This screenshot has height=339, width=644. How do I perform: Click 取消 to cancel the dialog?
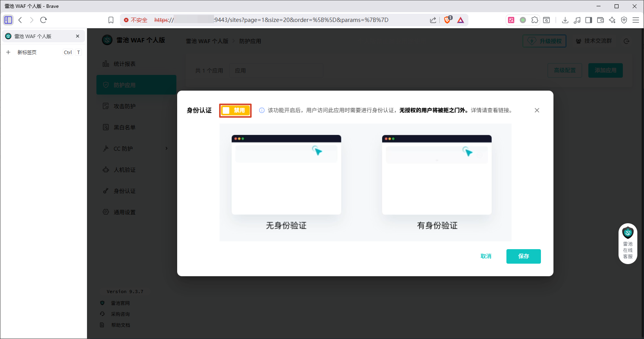click(486, 256)
